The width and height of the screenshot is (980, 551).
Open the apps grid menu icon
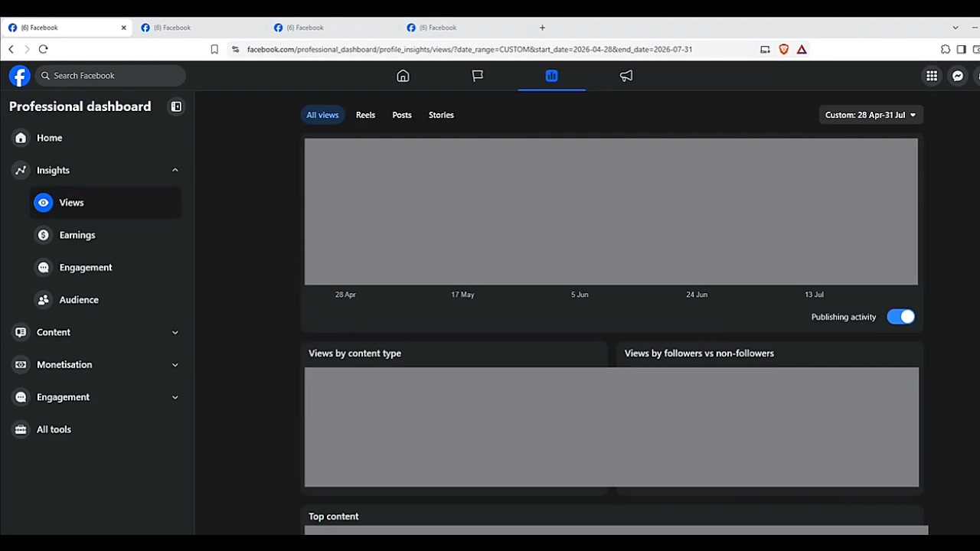[932, 76]
